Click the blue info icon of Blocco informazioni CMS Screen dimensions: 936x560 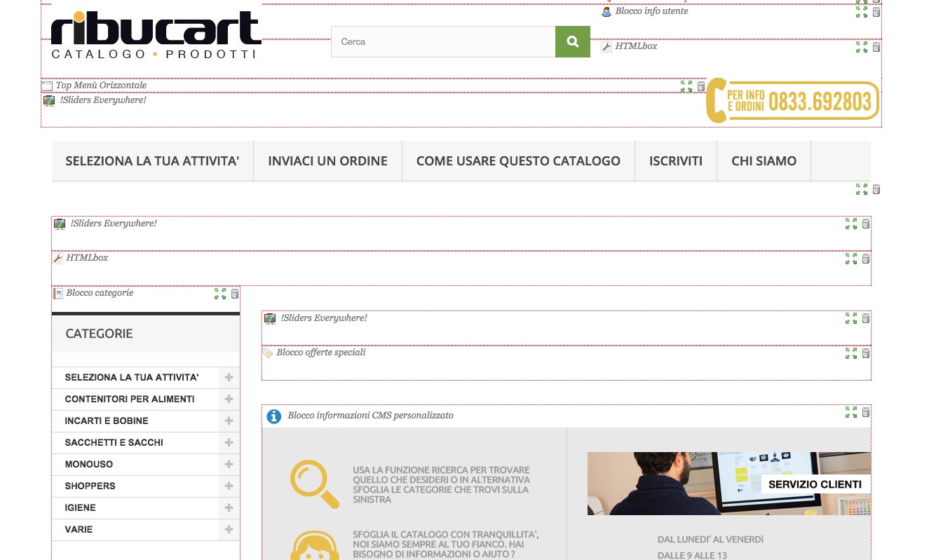[274, 416]
